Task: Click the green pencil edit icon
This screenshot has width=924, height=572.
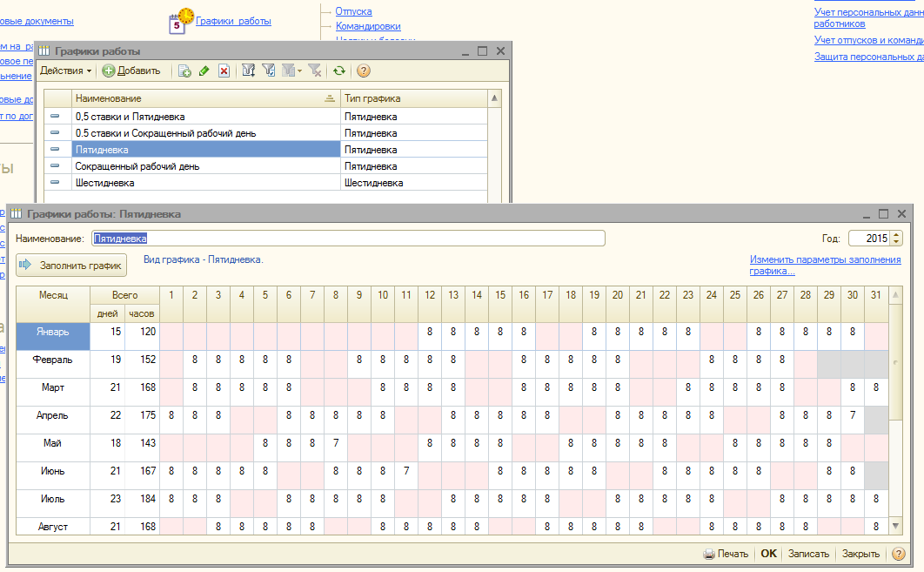Action: click(204, 71)
